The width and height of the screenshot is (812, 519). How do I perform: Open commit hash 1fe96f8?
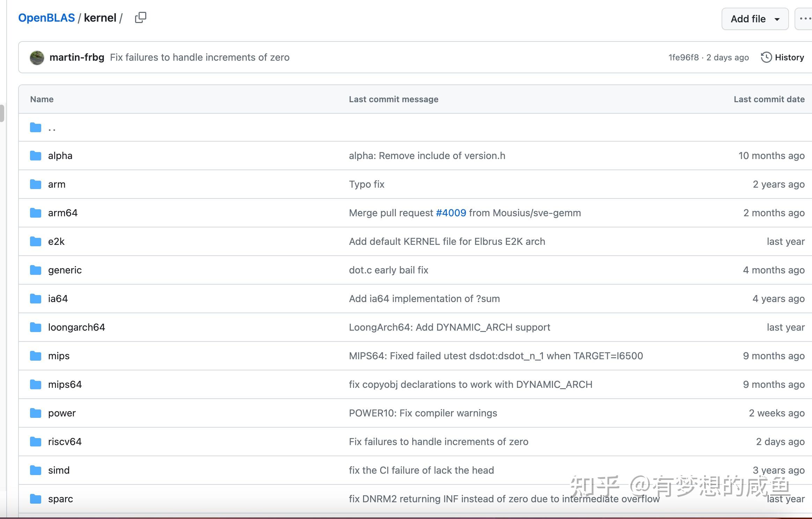(x=683, y=57)
